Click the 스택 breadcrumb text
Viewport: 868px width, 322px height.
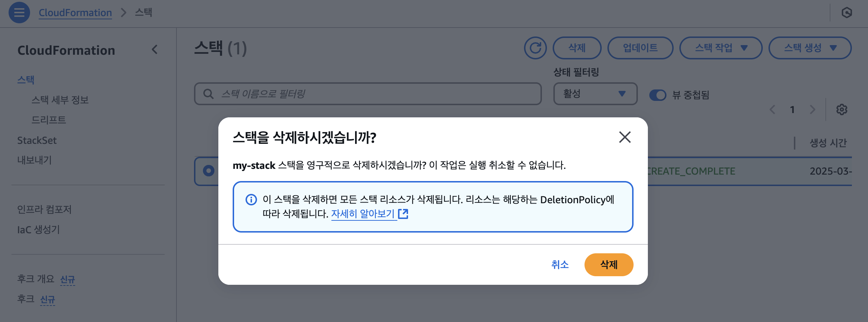[144, 13]
